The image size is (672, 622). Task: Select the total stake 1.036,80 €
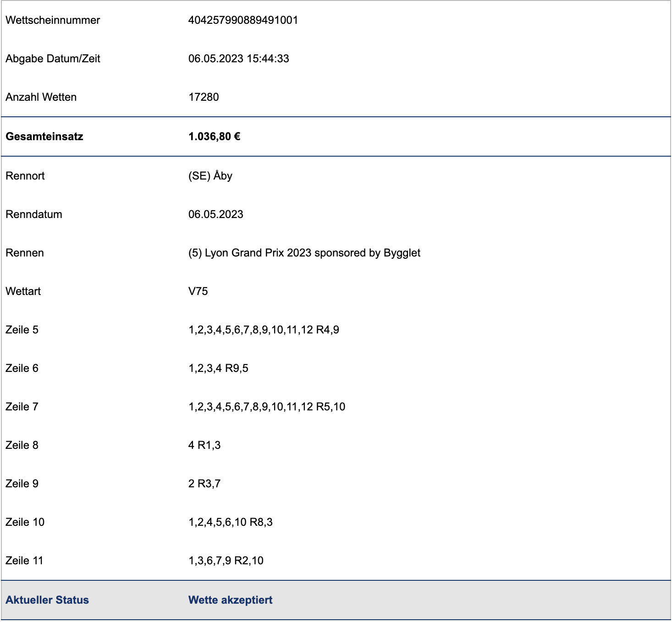point(215,136)
